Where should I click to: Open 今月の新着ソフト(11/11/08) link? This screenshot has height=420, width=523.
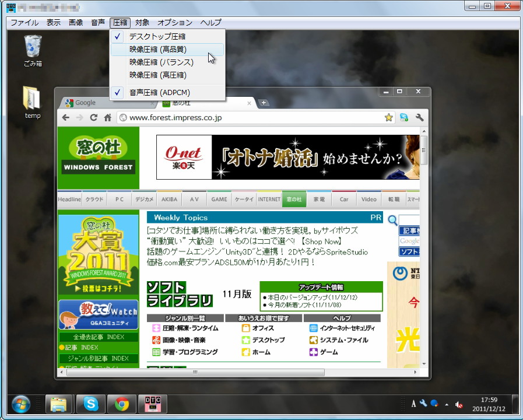pyautogui.click(x=304, y=305)
